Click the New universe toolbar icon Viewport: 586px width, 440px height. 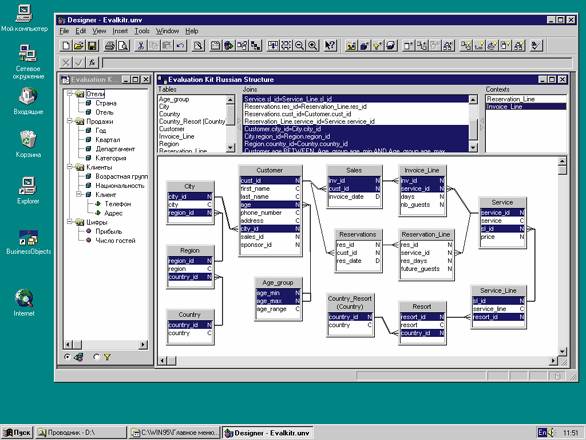(66, 46)
